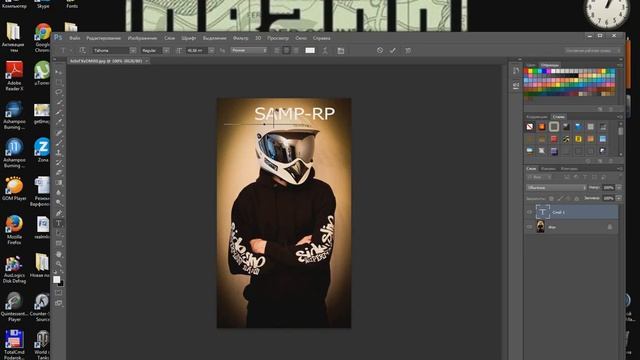Open Google Chrome desktop shortcut

tap(42, 38)
